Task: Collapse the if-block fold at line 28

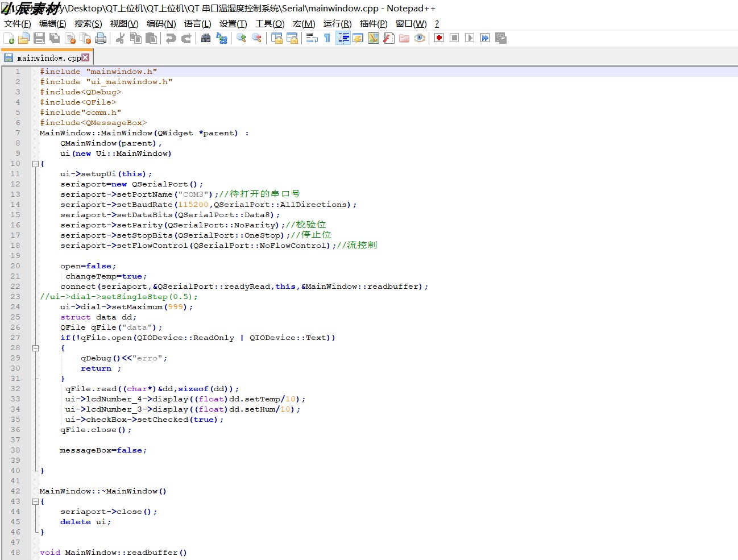Action: 35,348
